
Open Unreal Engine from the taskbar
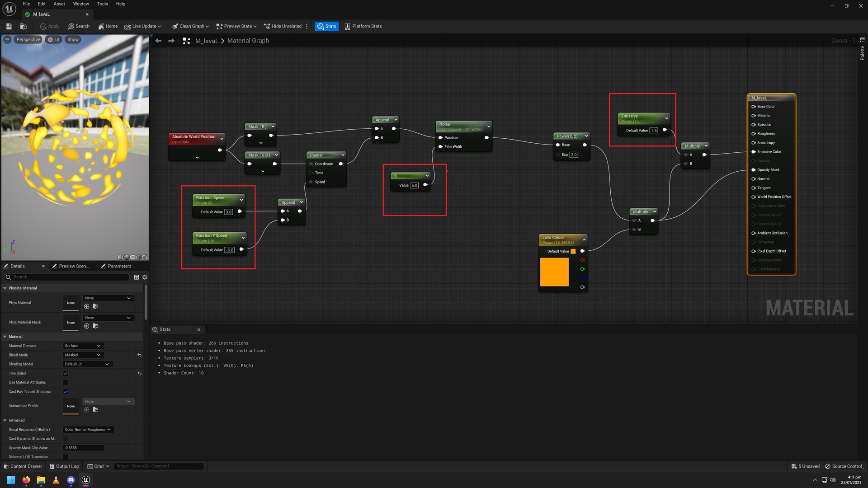point(86,480)
